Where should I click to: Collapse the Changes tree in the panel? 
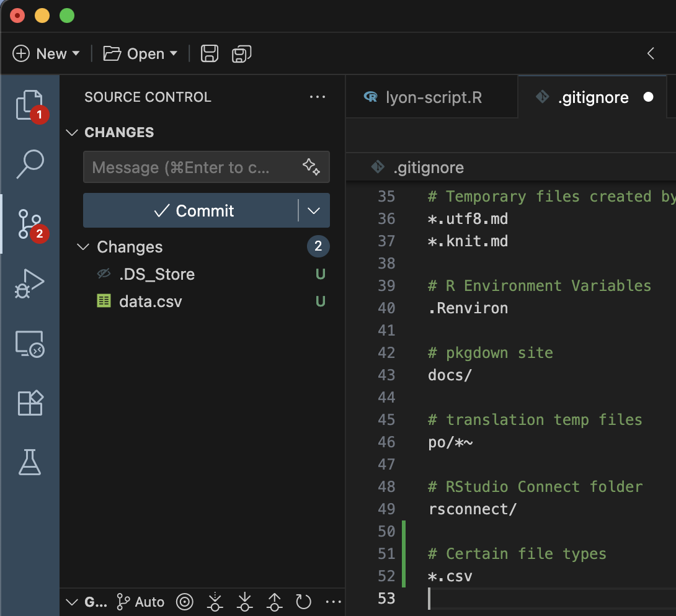[x=83, y=247]
